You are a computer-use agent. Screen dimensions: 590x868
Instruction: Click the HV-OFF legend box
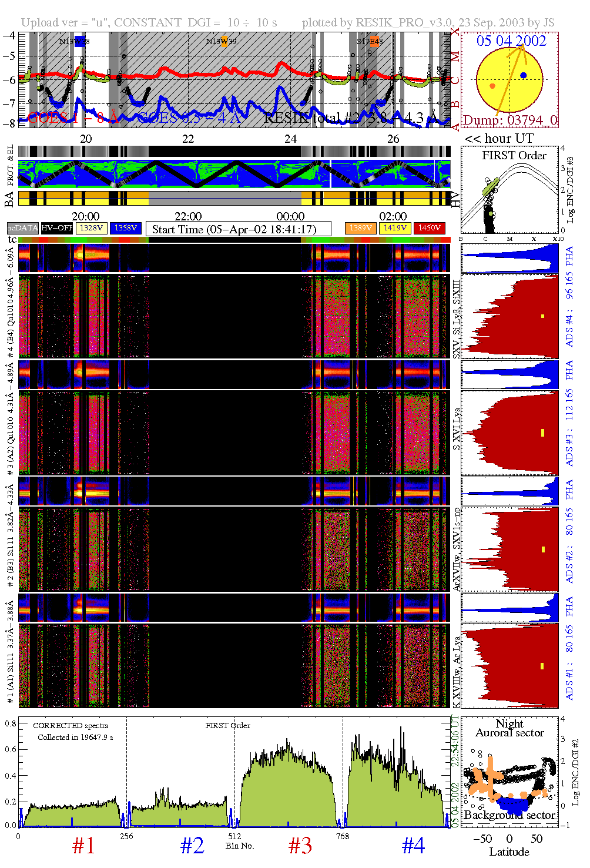[x=57, y=228]
